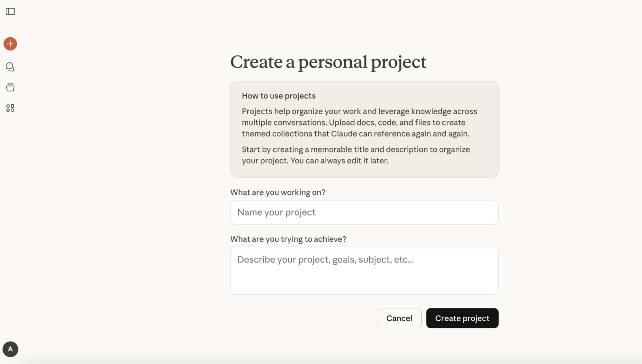This screenshot has height=364, width=642.
Task: Click the paragraph starting "Projects help organize"
Action: [x=359, y=122]
